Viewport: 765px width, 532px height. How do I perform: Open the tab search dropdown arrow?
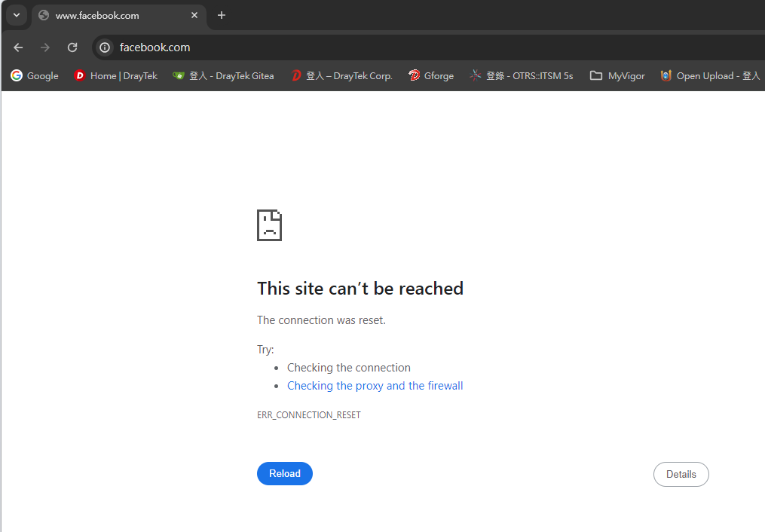pos(16,15)
